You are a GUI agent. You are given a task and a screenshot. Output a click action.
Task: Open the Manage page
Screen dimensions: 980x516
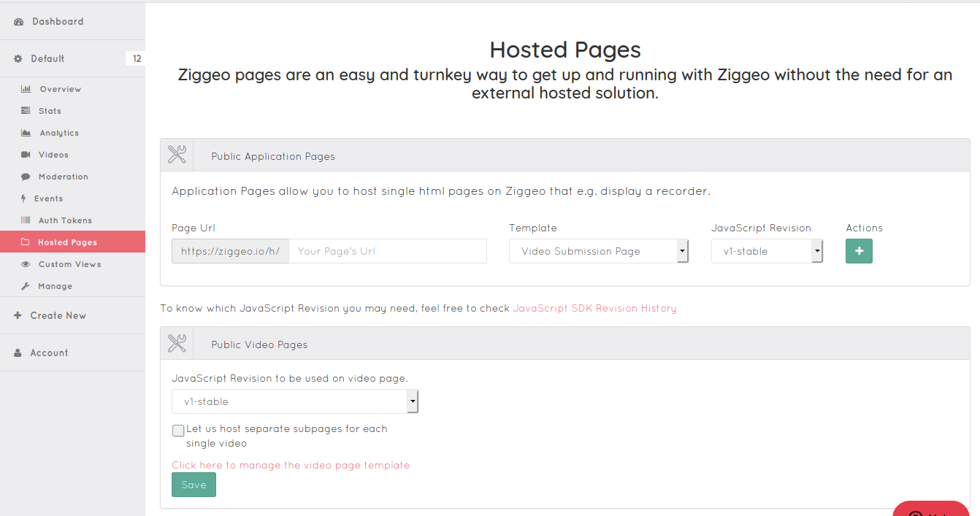click(x=72, y=286)
